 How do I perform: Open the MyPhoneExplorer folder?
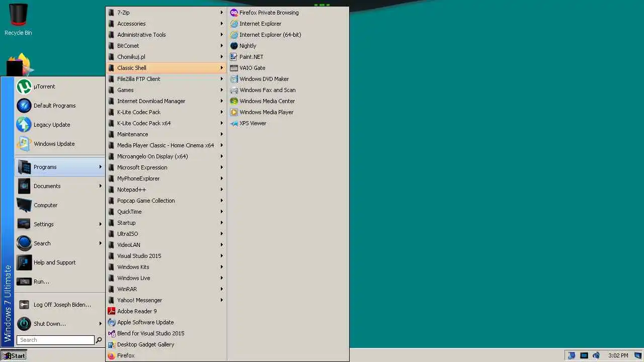[x=167, y=178]
